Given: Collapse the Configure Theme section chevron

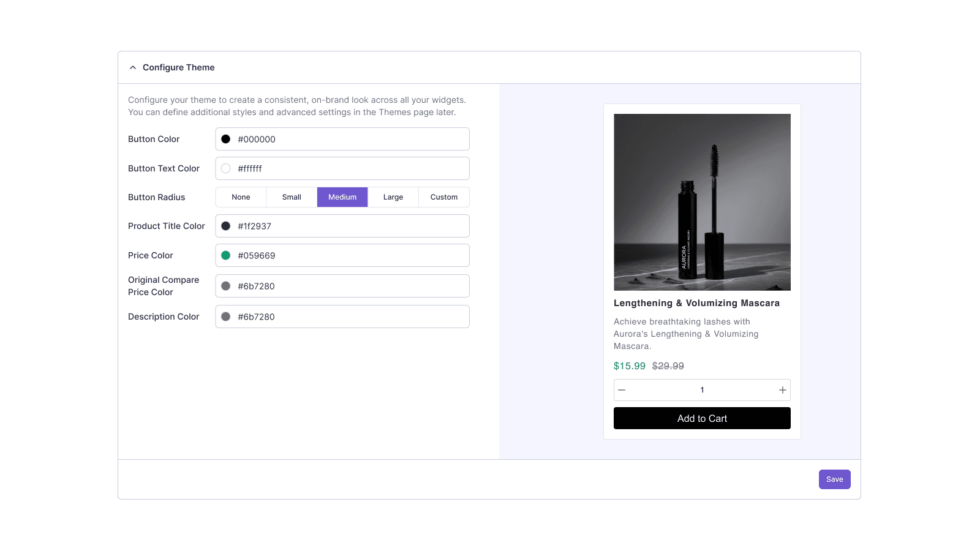Looking at the screenshot, I should (x=133, y=67).
